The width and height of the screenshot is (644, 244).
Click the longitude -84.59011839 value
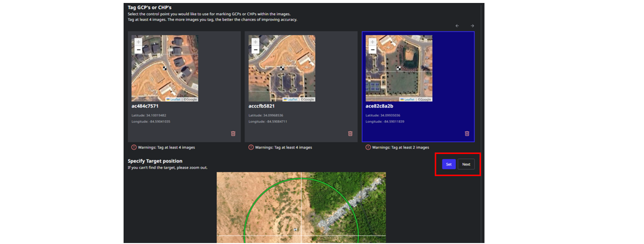click(393, 122)
